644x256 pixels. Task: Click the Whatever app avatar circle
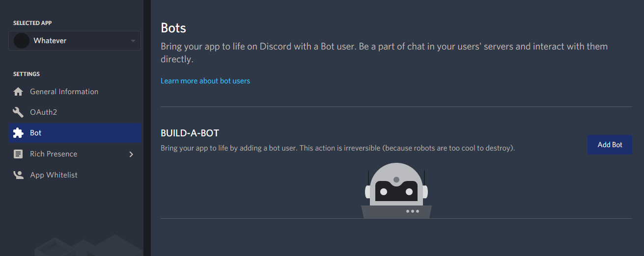pyautogui.click(x=22, y=41)
